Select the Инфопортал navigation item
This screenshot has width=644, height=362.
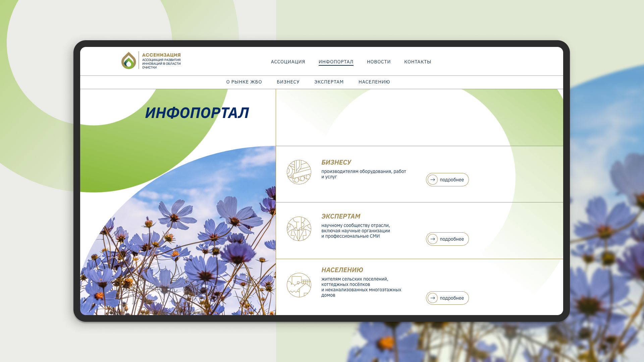[336, 62]
